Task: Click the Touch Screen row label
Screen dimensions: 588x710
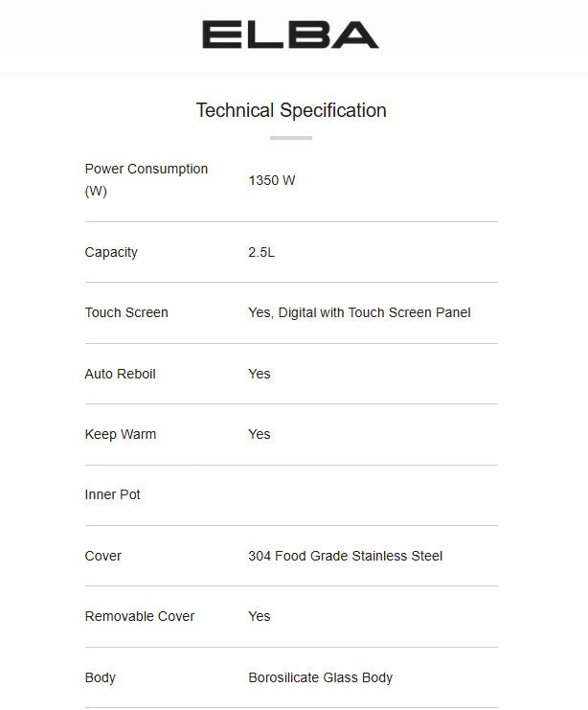Action: 126,312
